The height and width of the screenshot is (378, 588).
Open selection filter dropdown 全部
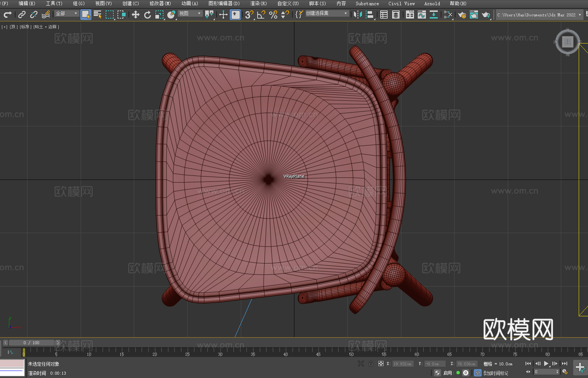pos(67,13)
